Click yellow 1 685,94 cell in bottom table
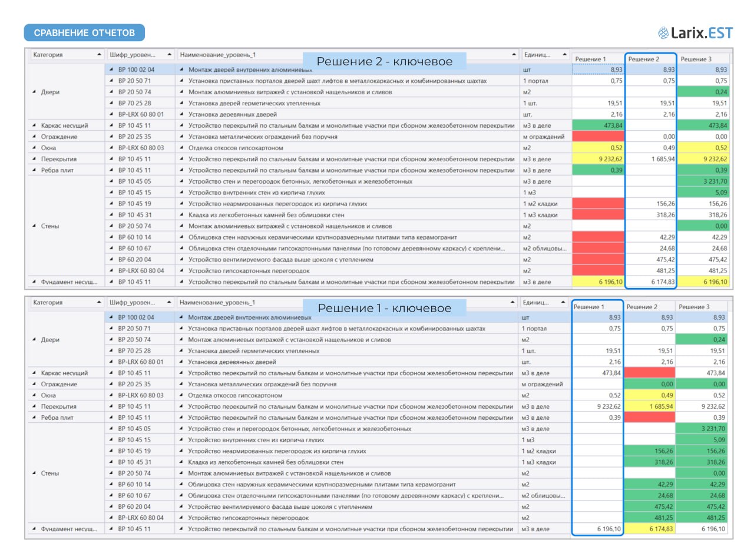This screenshot has height=560, width=754. coord(650,406)
